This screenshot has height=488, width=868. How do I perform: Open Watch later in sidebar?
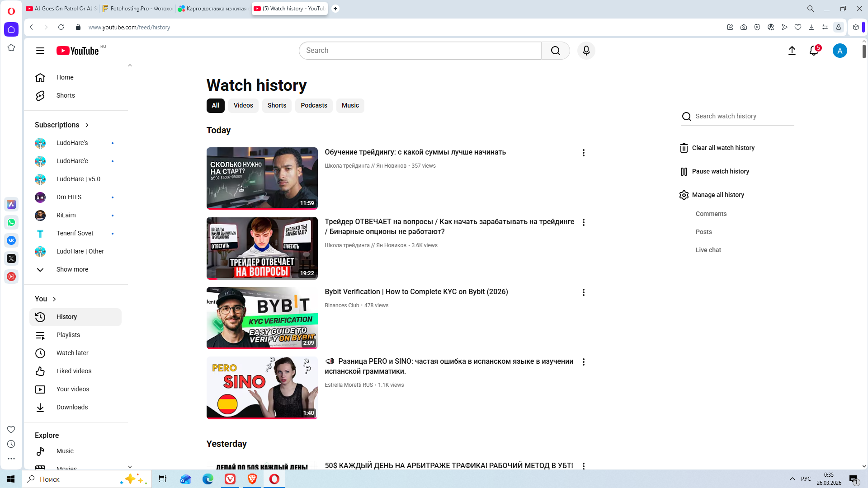tap(72, 353)
